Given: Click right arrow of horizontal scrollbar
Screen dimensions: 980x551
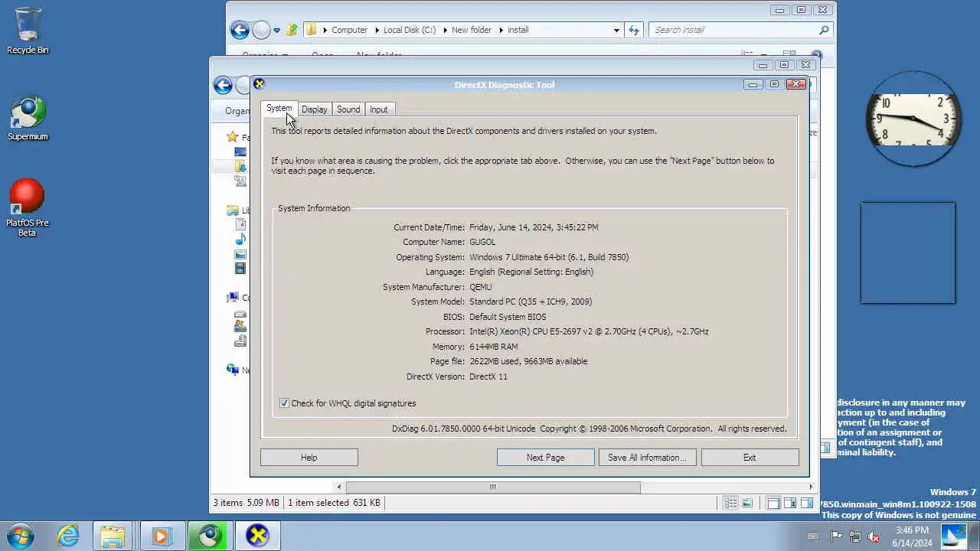Looking at the screenshot, I should click(x=811, y=487).
